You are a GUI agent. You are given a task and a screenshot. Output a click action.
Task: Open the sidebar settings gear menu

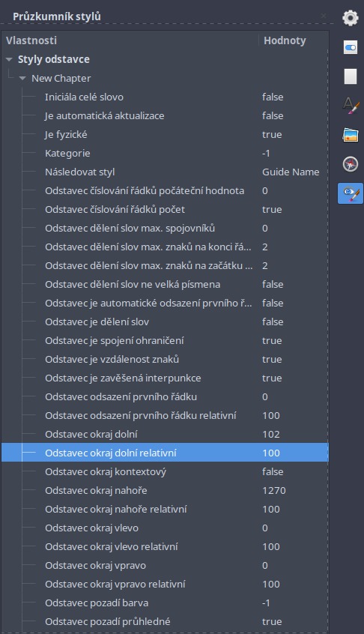point(351,18)
